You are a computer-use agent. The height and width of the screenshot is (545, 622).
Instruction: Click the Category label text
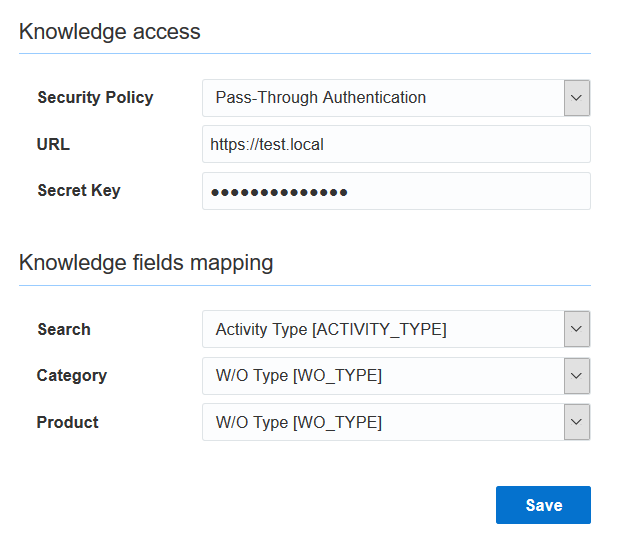71,376
